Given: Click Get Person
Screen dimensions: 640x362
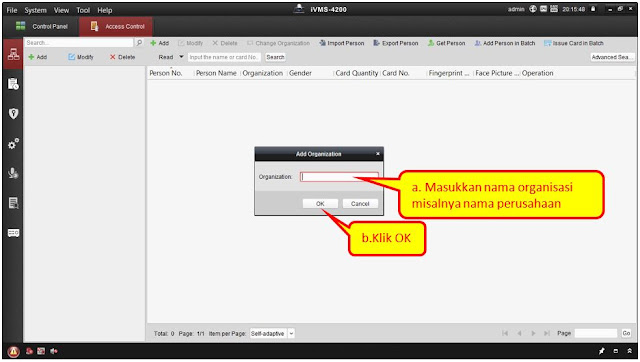Looking at the screenshot, I should tap(447, 43).
